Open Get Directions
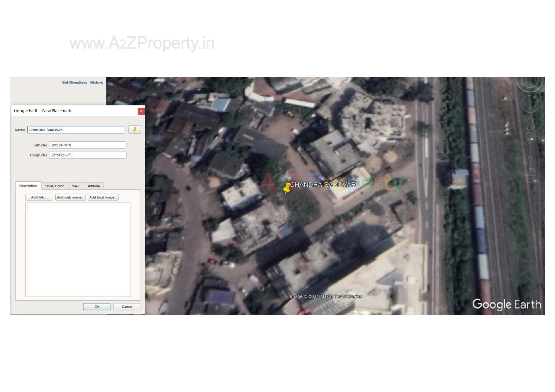 [x=74, y=83]
